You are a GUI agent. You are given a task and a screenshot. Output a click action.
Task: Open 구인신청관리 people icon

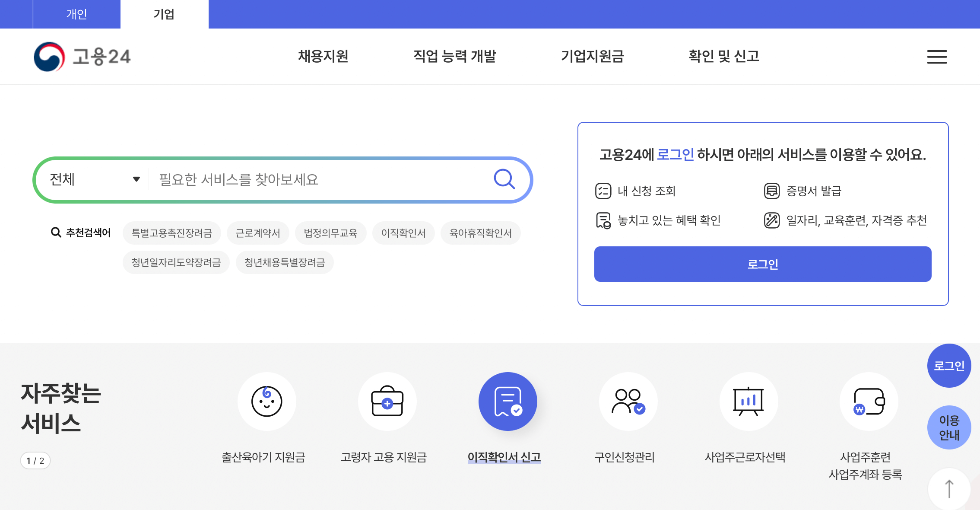pos(628,401)
